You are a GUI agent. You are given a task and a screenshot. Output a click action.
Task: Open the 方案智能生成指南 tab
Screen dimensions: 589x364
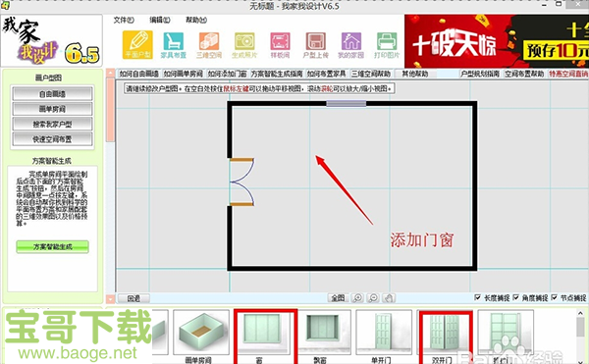[277, 74]
